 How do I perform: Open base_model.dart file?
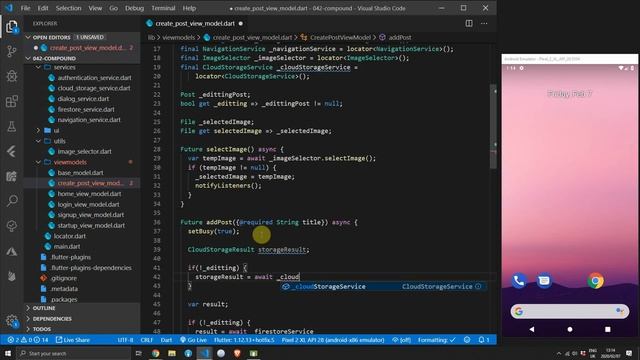point(80,173)
